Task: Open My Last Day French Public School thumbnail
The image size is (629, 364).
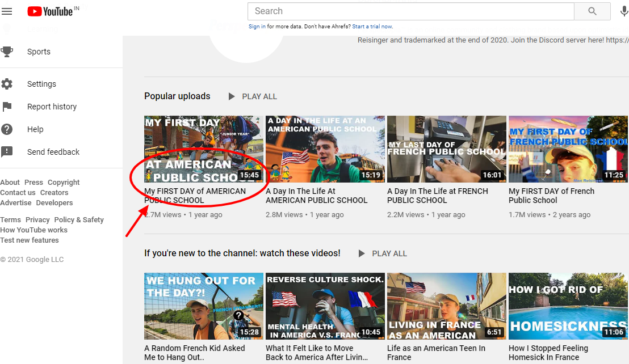Action: point(446,149)
